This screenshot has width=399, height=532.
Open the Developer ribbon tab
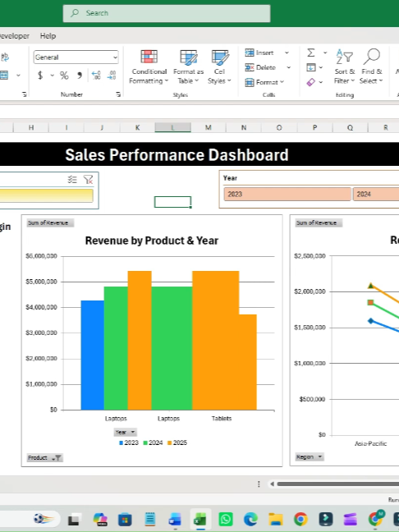tap(15, 36)
